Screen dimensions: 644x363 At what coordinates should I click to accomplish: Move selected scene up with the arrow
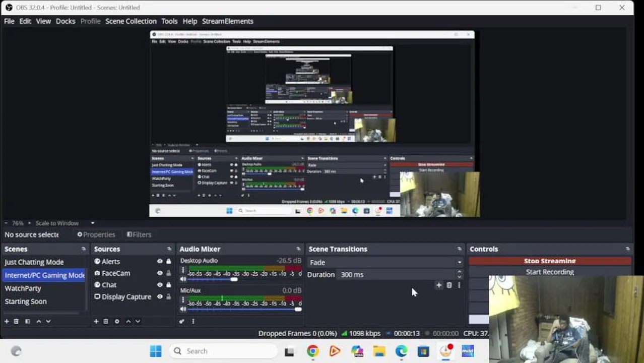[38, 321]
